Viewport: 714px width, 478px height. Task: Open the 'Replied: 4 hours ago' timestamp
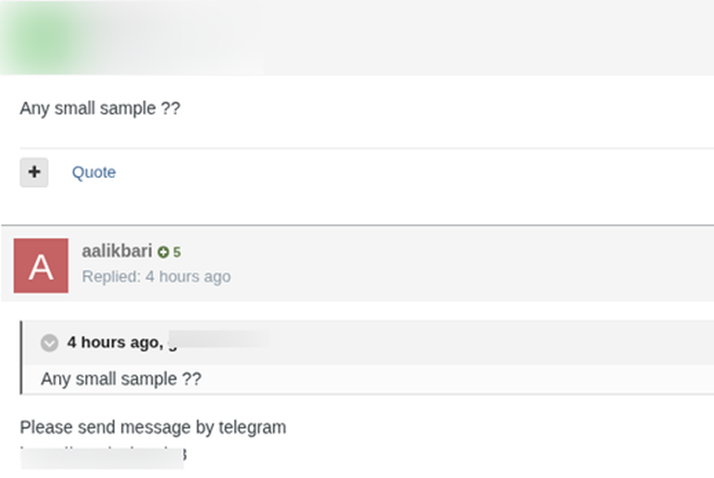[x=156, y=276]
